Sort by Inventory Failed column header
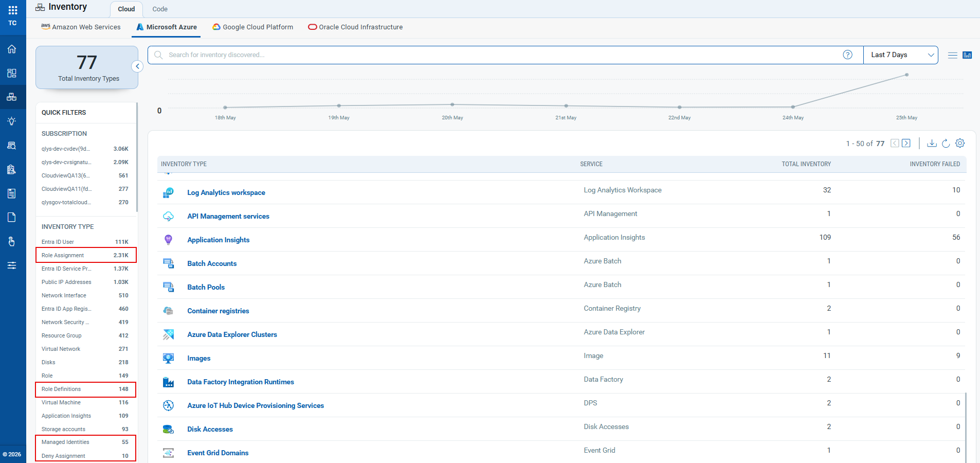Screen dimensions: 980x463 point(935,164)
